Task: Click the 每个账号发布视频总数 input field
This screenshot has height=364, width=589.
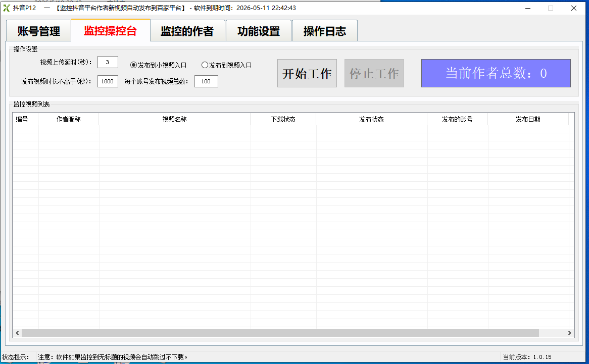Action: pyautogui.click(x=206, y=81)
